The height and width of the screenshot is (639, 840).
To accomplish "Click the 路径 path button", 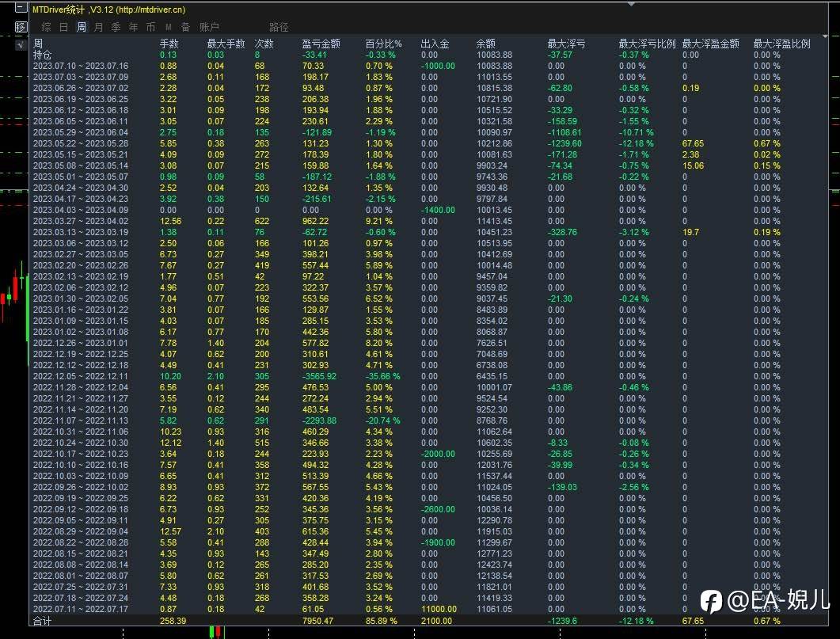I will coord(279,27).
